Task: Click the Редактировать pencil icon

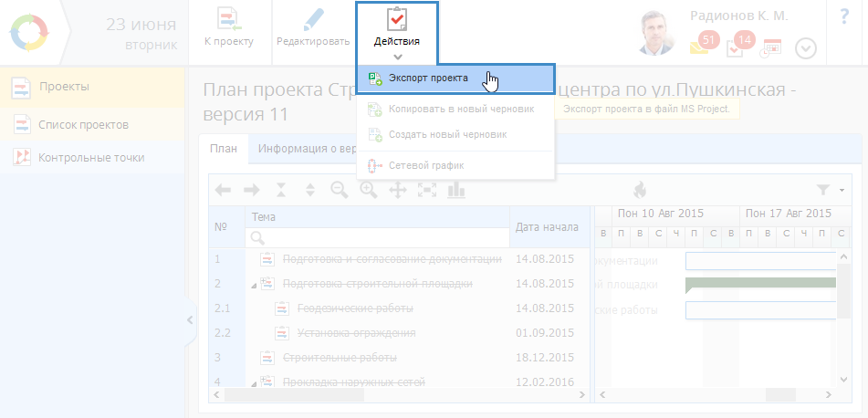Action: tap(313, 20)
